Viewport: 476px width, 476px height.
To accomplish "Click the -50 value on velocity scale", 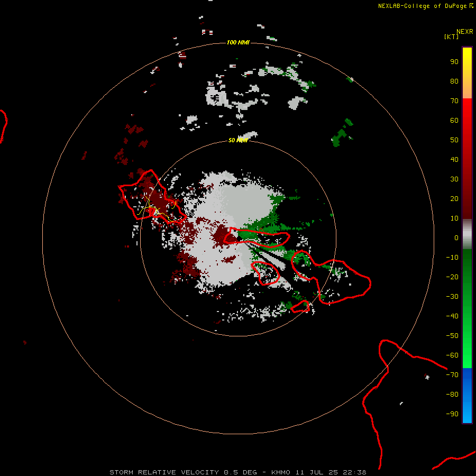I will coord(452,336).
